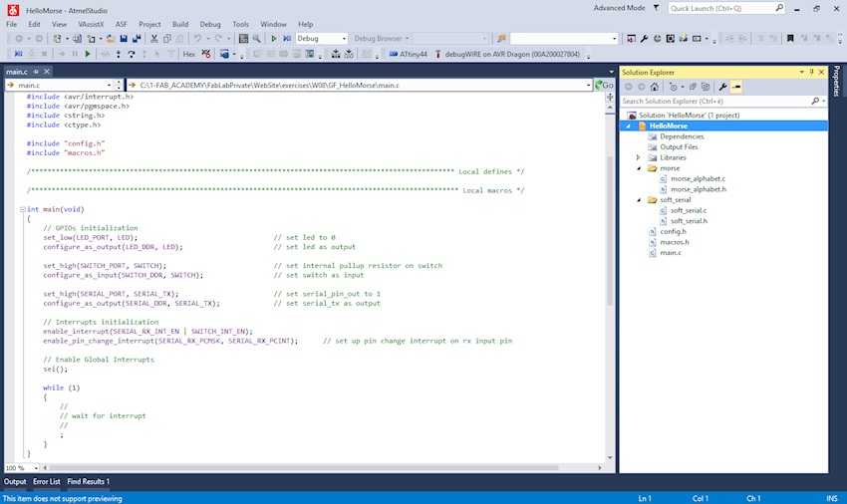This screenshot has height=504, width=847.
Task: Select Dependencies node in Solution Explorer
Action: click(x=682, y=136)
